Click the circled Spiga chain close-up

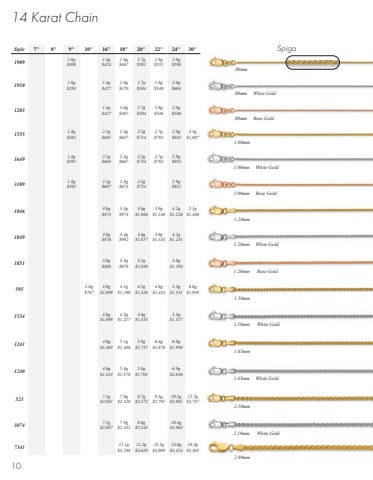tap(312, 62)
